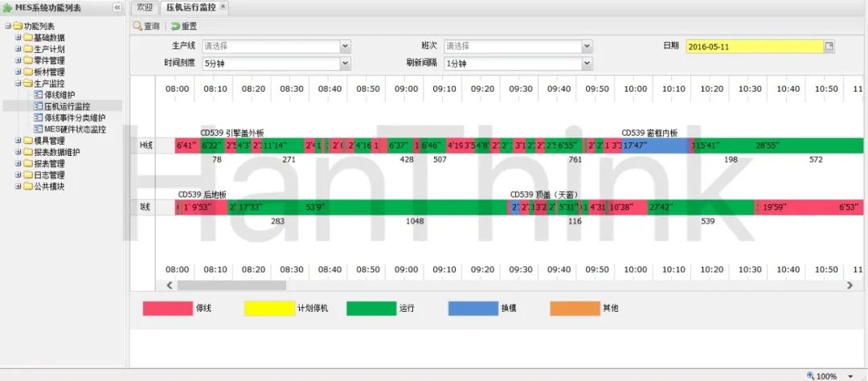Image resolution: width=868 pixels, height=381 pixels.
Task: Click the red 停线 legend swatch
Action: (167, 308)
